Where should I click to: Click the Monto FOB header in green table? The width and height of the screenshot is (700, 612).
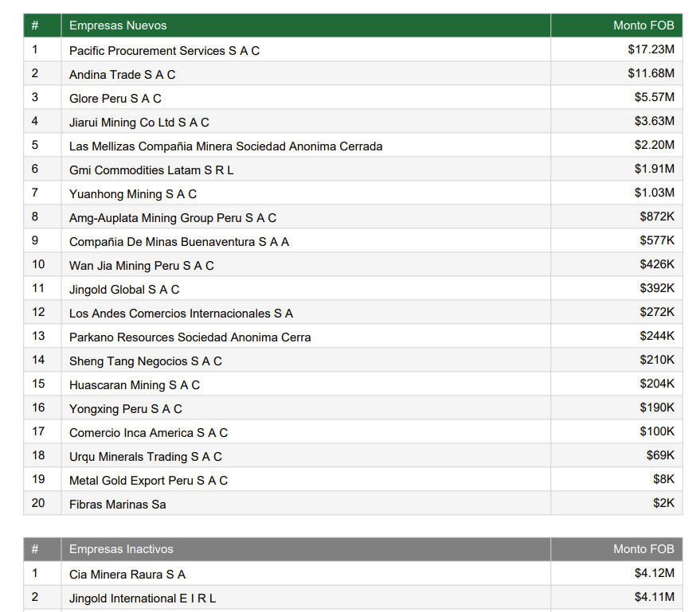pyautogui.click(x=643, y=25)
